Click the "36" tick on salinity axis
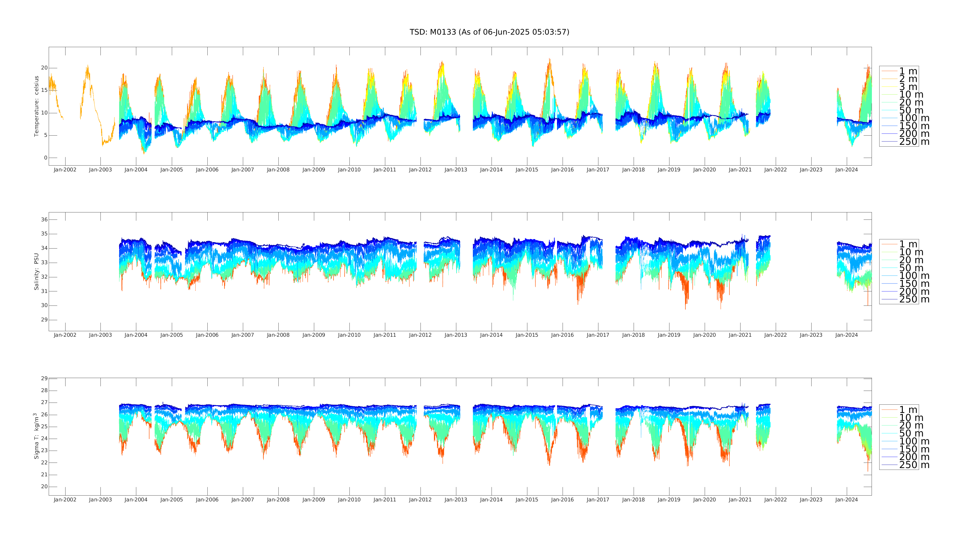980x551 pixels. 44,219
